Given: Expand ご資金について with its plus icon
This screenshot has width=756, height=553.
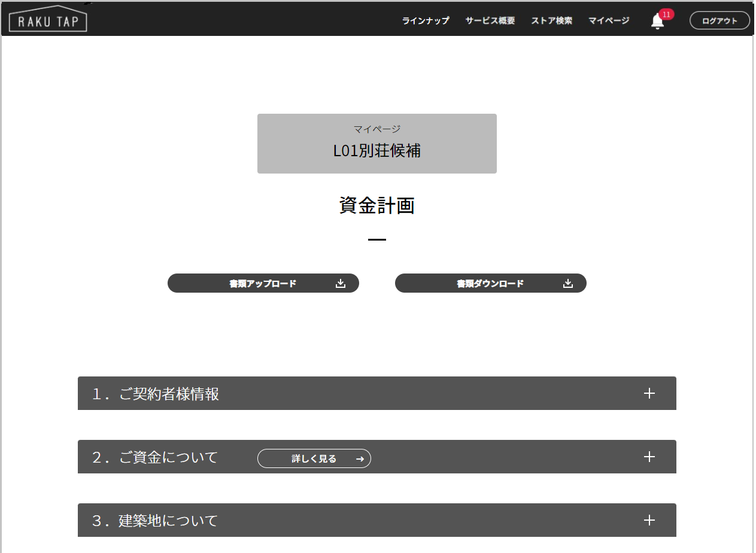Looking at the screenshot, I should tap(649, 457).
